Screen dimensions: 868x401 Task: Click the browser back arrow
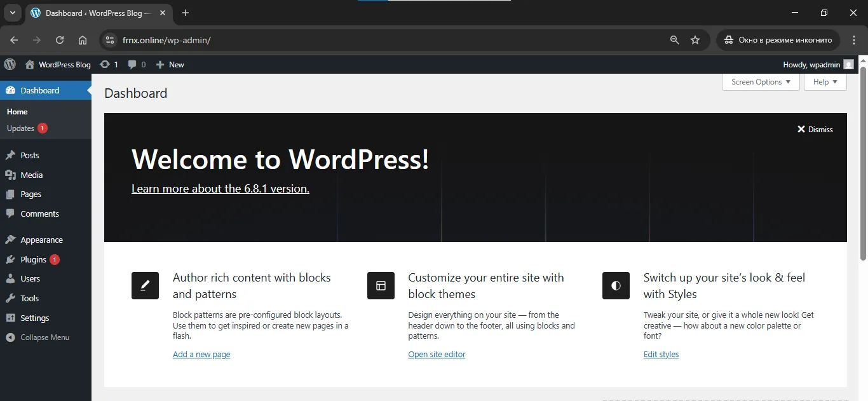coord(14,40)
